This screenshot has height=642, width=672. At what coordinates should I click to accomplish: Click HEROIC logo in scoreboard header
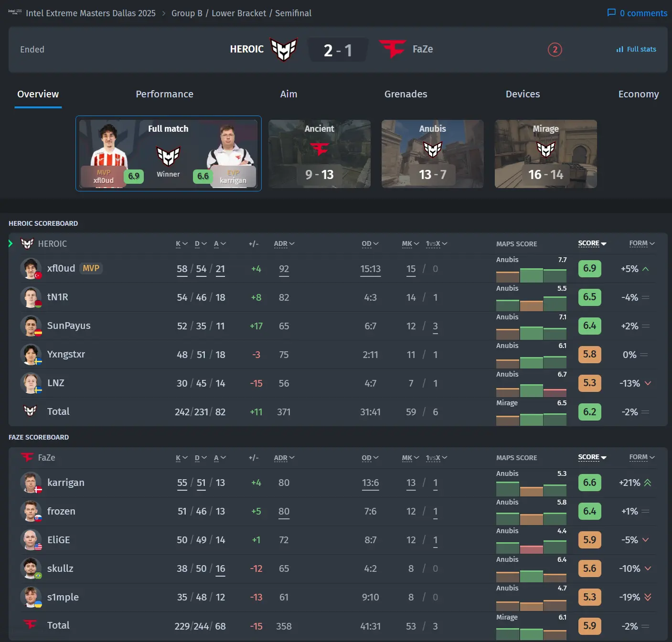tap(27, 243)
